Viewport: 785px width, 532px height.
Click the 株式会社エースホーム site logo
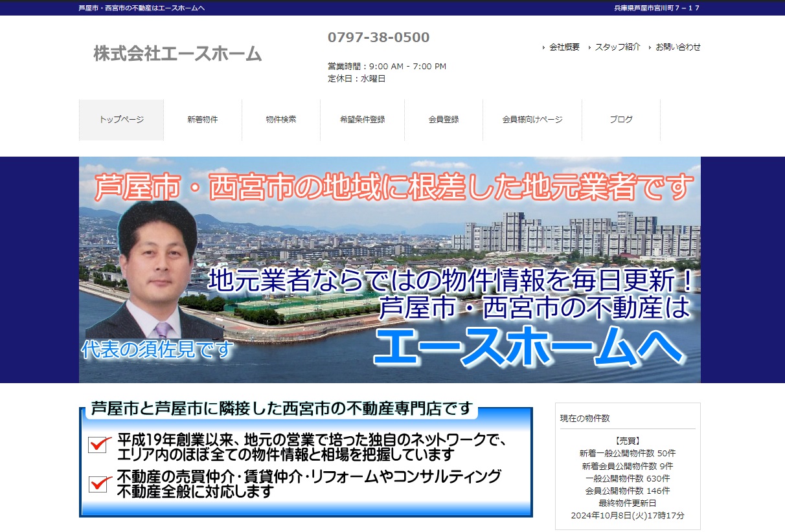(177, 54)
